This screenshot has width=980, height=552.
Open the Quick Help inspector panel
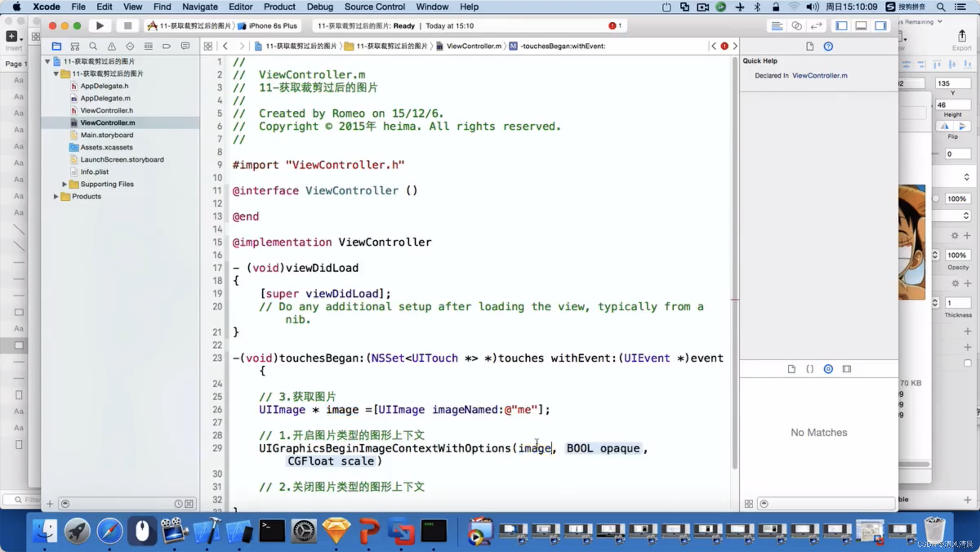point(829,46)
